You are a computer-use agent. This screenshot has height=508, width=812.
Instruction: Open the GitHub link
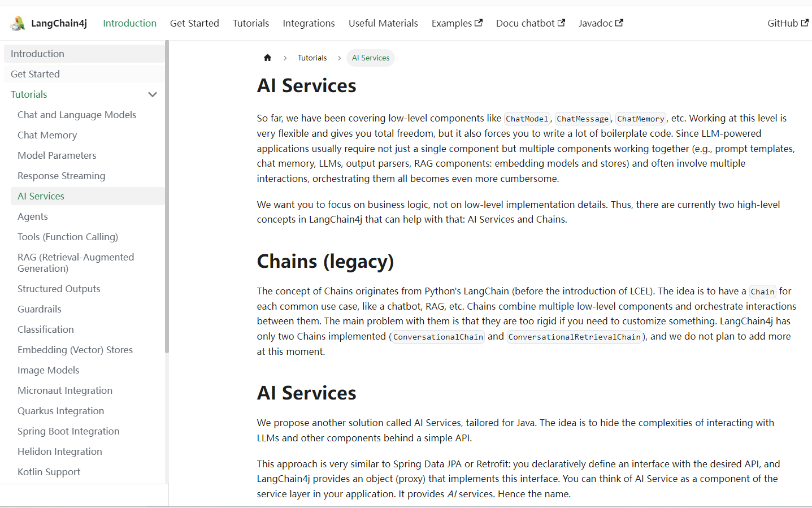788,23
